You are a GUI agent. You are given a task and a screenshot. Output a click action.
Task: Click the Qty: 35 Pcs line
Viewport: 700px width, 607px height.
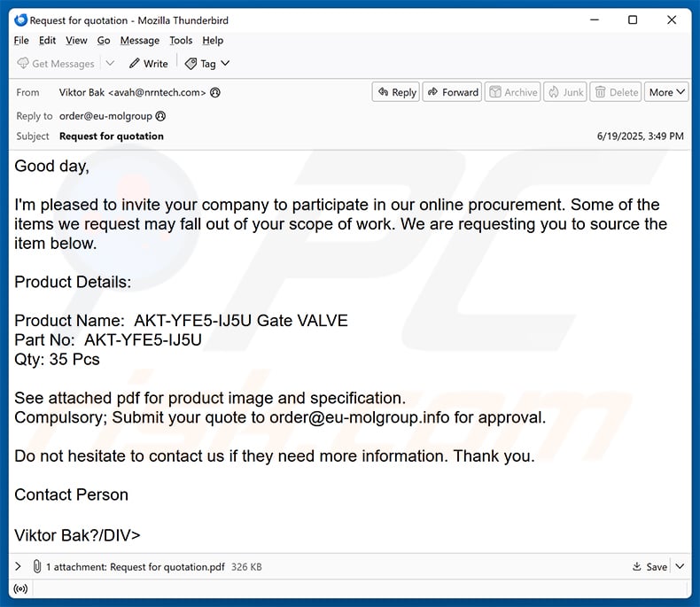point(57,359)
